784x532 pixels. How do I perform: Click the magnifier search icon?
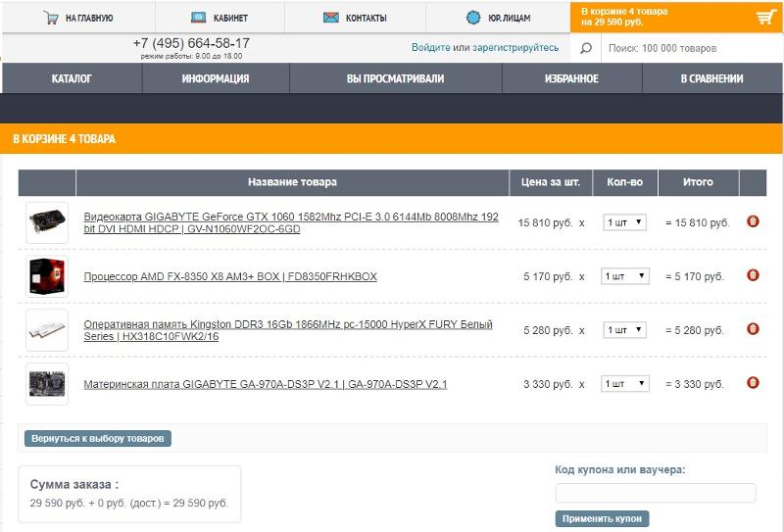pyautogui.click(x=586, y=48)
